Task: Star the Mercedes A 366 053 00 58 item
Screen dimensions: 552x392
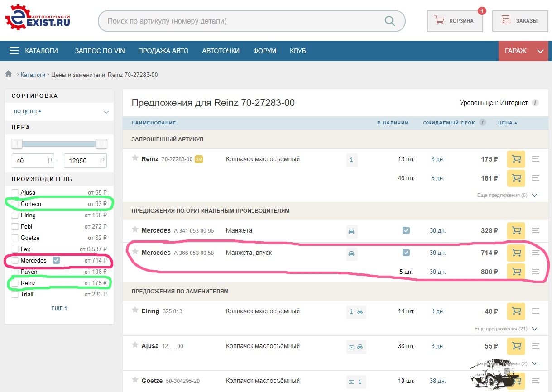Action: point(135,252)
